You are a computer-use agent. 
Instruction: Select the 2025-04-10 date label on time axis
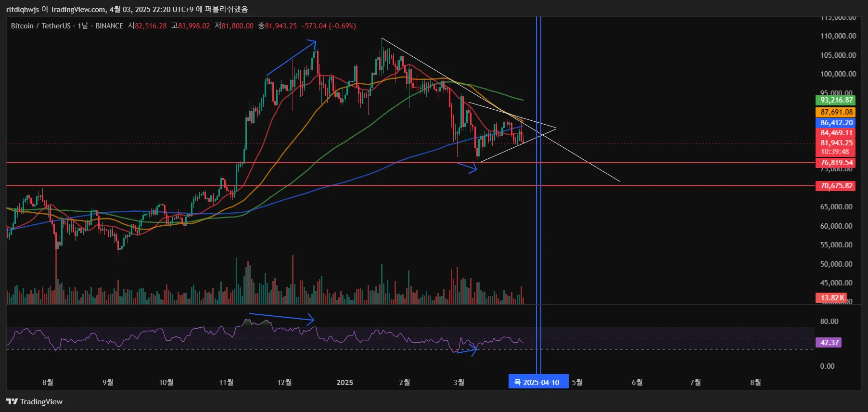[538, 382]
